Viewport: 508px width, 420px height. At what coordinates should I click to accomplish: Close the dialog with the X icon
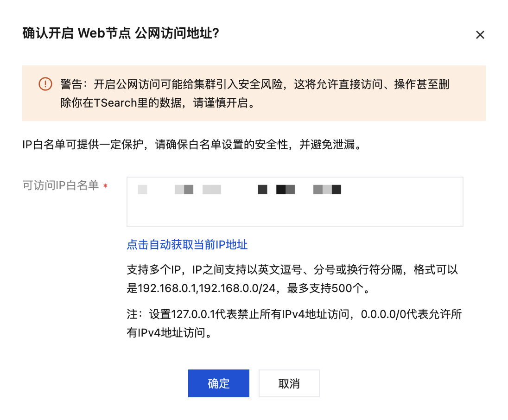click(x=480, y=35)
